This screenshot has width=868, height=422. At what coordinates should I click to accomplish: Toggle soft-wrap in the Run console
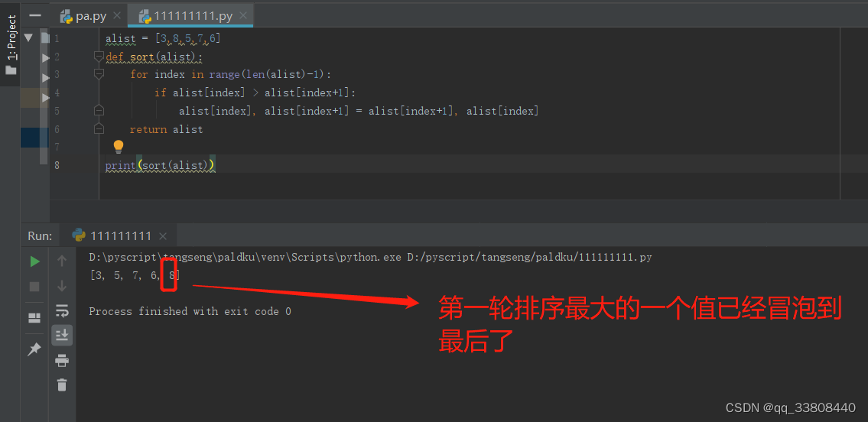pyautogui.click(x=62, y=310)
